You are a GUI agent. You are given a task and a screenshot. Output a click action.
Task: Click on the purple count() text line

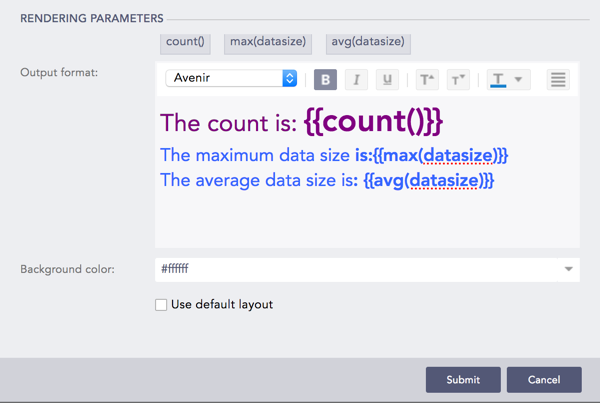point(301,123)
